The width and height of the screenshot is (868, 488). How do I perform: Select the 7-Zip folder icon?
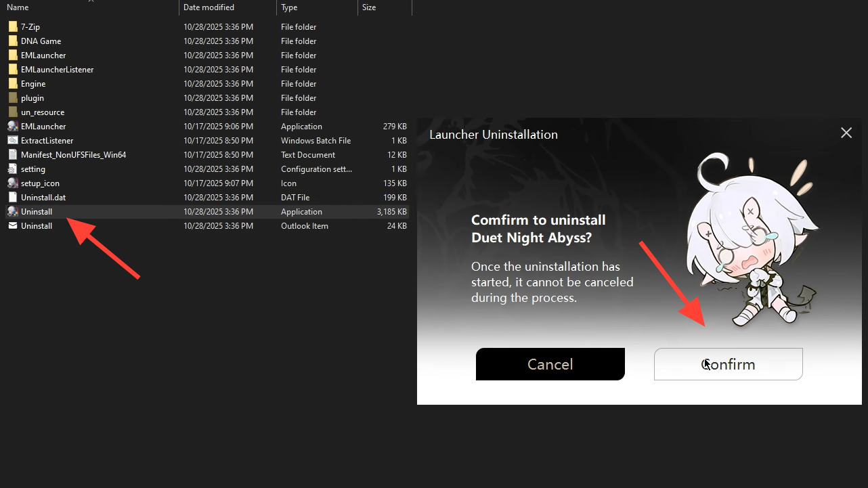[12, 27]
